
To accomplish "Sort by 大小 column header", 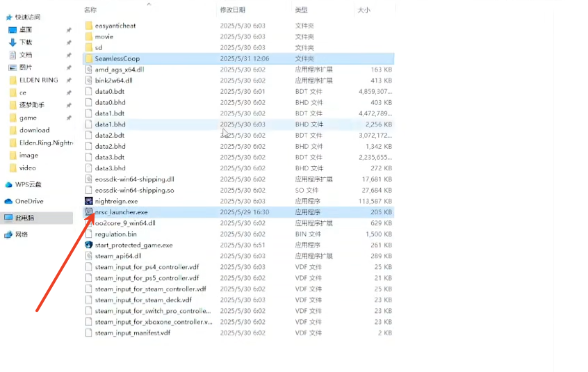I will point(364,10).
